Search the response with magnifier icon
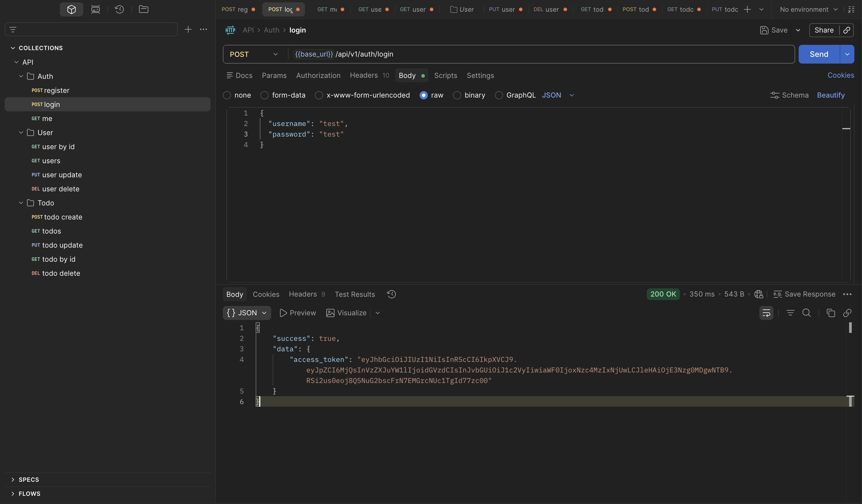The image size is (862, 504). 807,313
